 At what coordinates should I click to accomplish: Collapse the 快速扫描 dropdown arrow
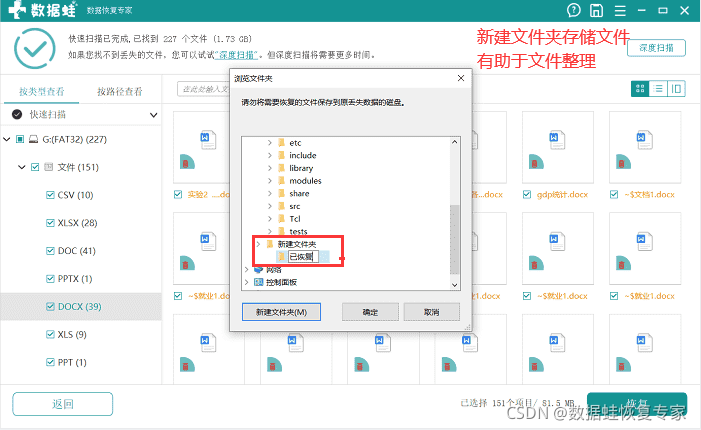(153, 115)
